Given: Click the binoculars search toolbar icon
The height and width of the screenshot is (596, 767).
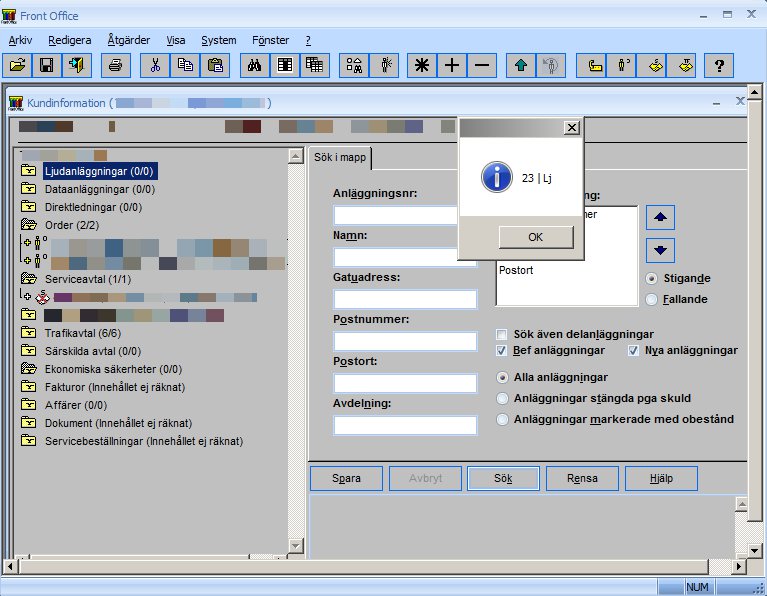Looking at the screenshot, I should point(255,66).
